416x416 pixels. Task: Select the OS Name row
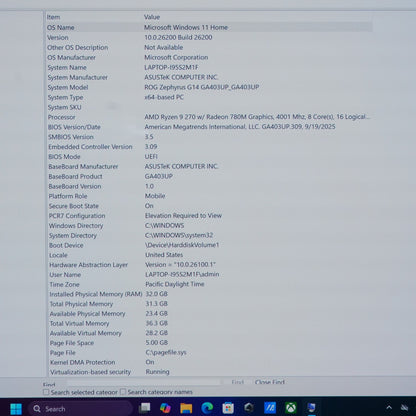(209, 27)
